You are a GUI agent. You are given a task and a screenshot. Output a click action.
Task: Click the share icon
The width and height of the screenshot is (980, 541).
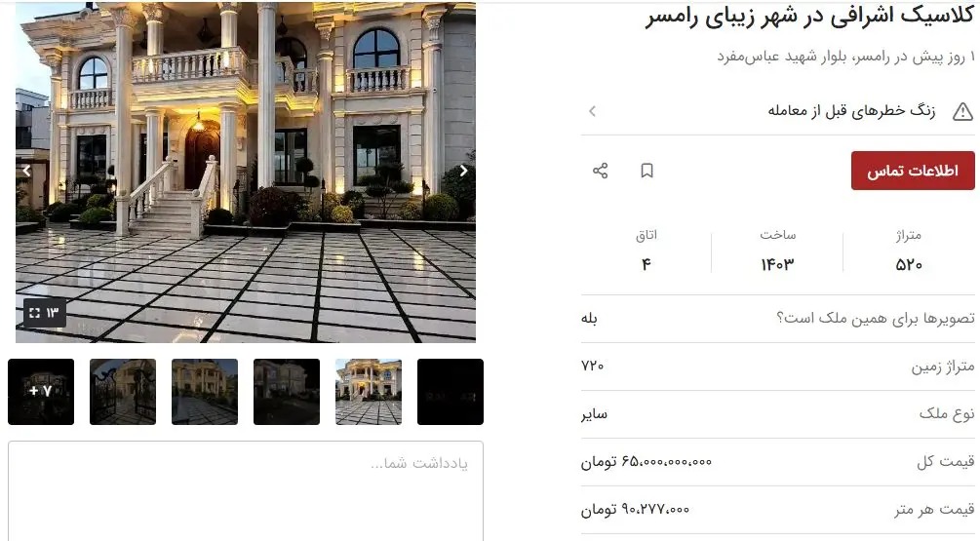[x=600, y=171]
